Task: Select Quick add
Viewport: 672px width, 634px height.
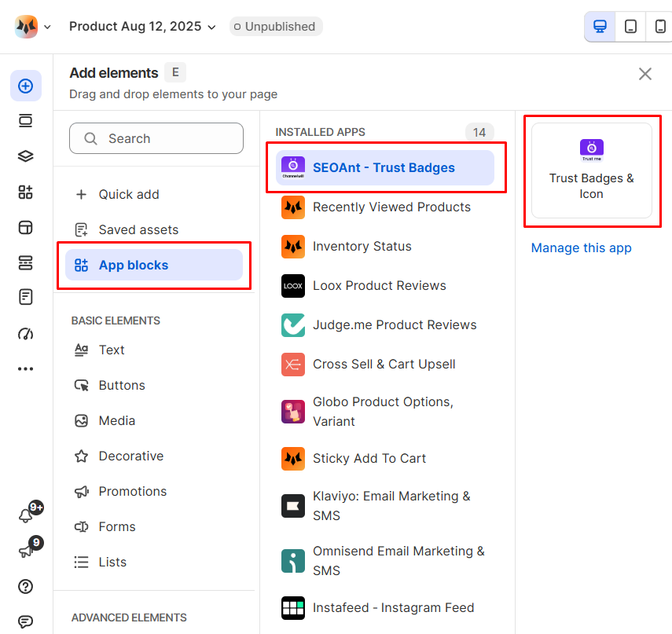Action: (x=154, y=195)
